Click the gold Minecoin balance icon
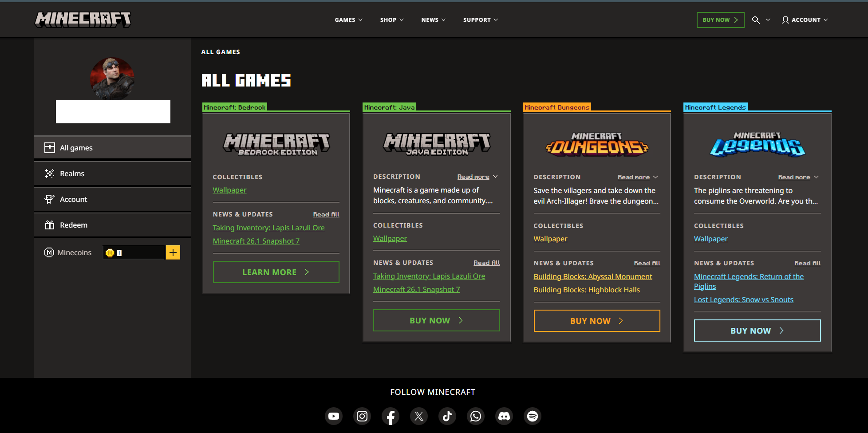Image resolution: width=868 pixels, height=433 pixels. click(110, 252)
